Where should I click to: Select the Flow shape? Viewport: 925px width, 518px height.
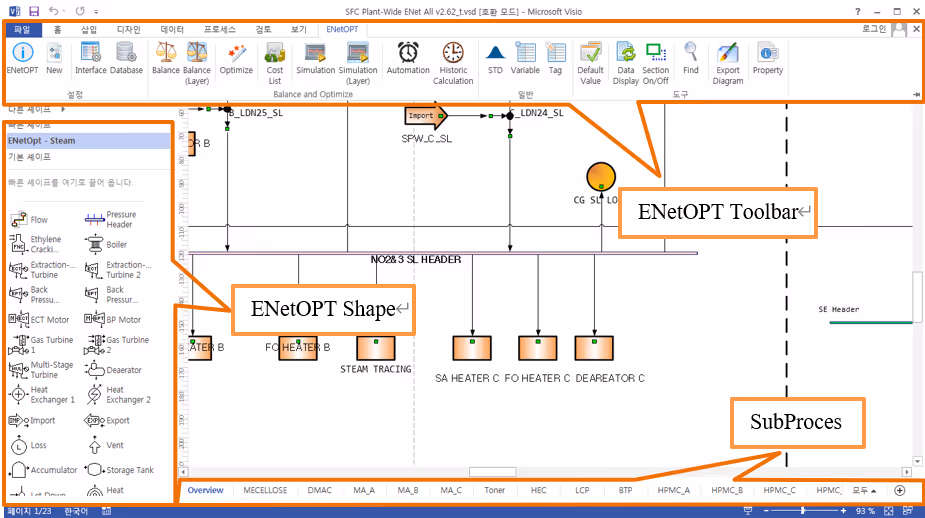tap(29, 219)
